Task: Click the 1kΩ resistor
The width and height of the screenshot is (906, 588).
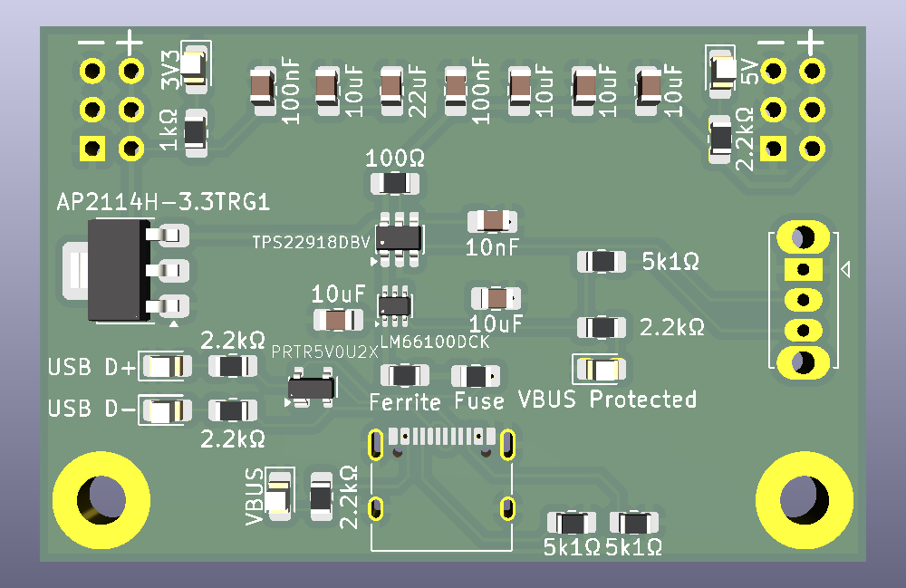Action: pyautogui.click(x=196, y=133)
